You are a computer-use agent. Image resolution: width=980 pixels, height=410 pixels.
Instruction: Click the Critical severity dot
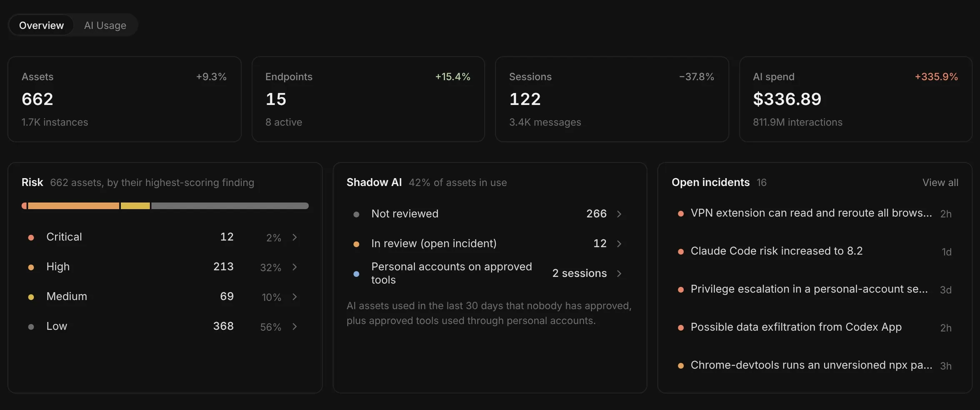pyautogui.click(x=31, y=237)
